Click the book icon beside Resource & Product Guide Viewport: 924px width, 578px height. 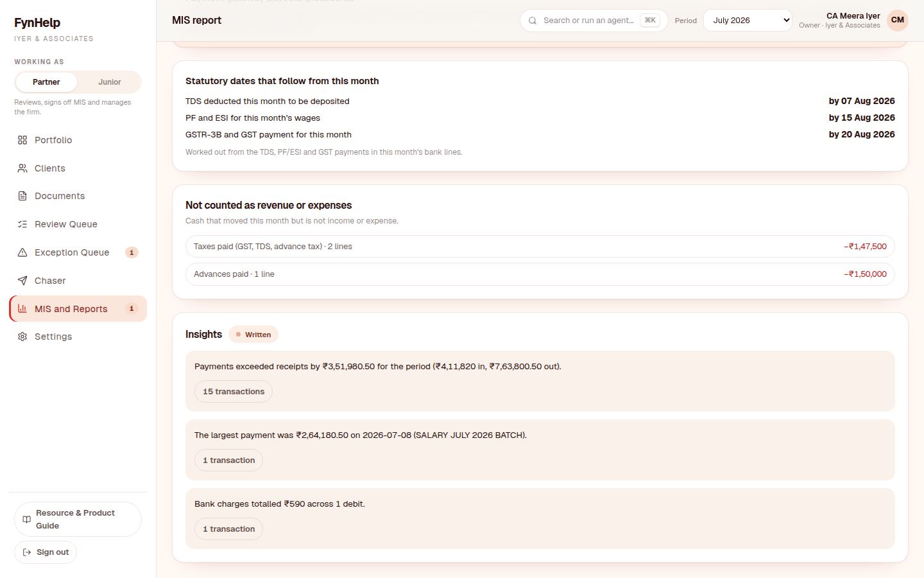point(26,520)
